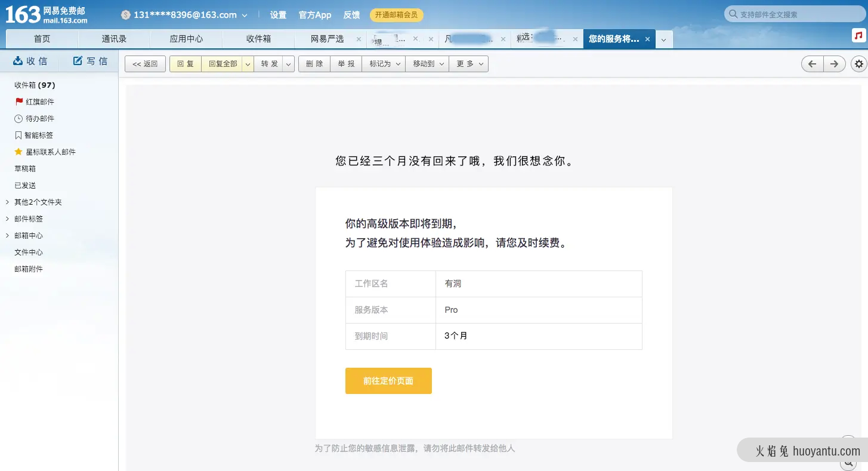Click 写信 to compose mail
The height and width of the screenshot is (471, 868).
coord(91,61)
